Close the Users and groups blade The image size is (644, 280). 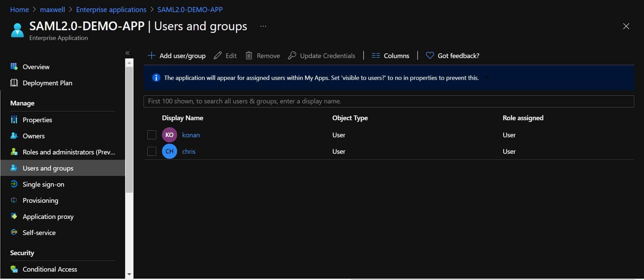626,26
